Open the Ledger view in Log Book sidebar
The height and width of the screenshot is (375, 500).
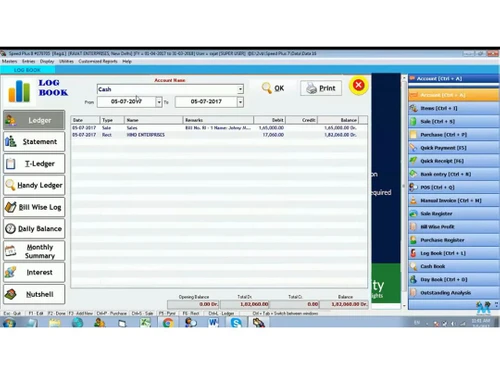point(34,120)
